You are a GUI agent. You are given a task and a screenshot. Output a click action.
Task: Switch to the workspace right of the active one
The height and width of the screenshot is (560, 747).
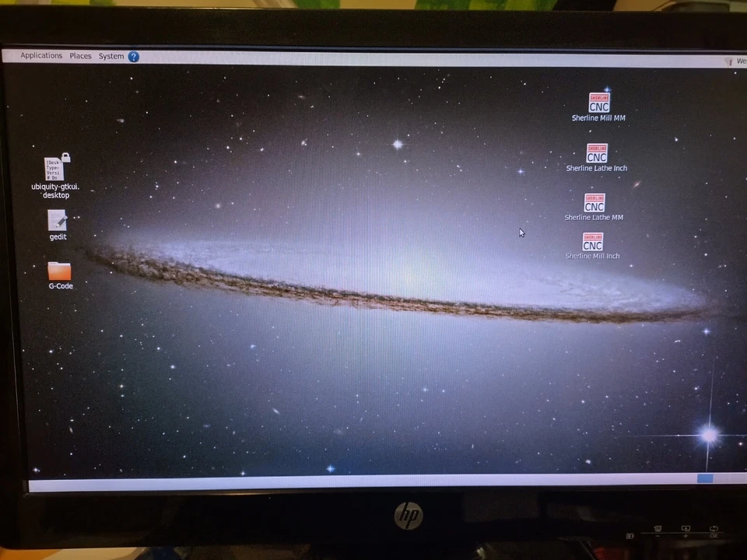720,478
